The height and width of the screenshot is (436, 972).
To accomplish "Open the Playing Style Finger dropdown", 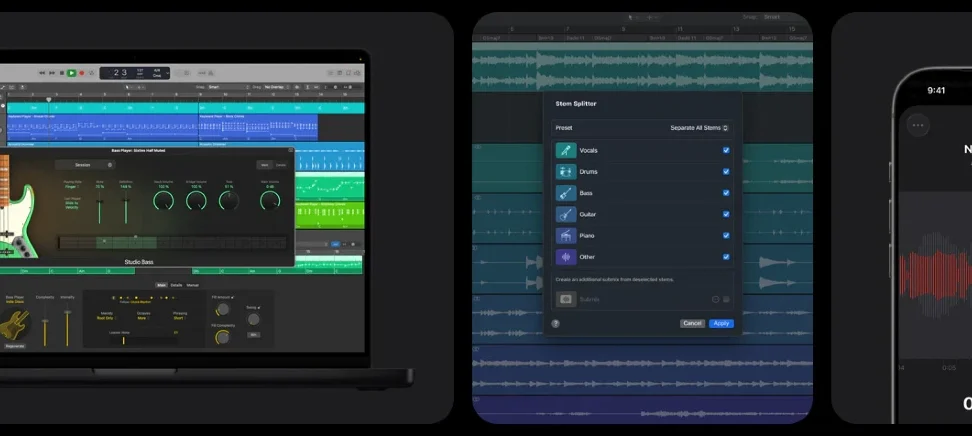I will pyautogui.click(x=71, y=186).
